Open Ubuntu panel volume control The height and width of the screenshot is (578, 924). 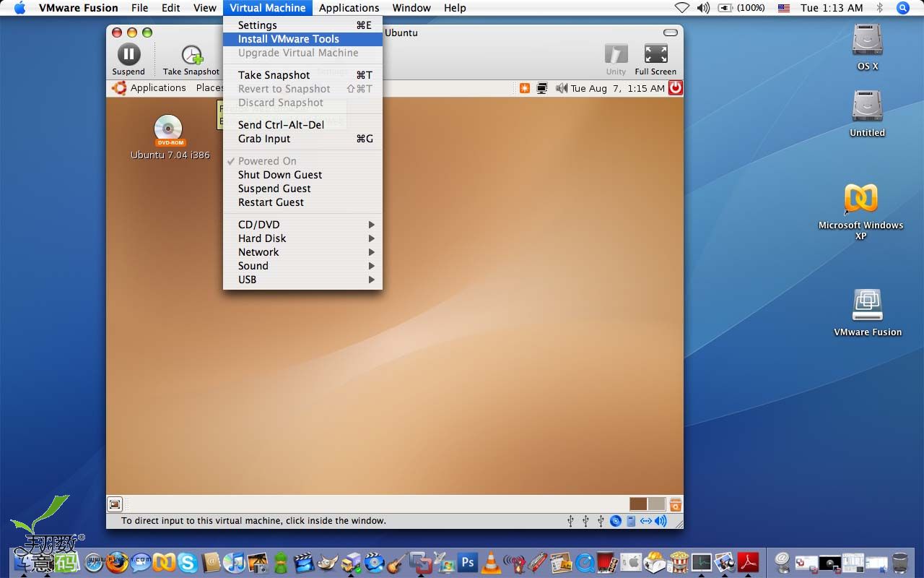point(562,88)
